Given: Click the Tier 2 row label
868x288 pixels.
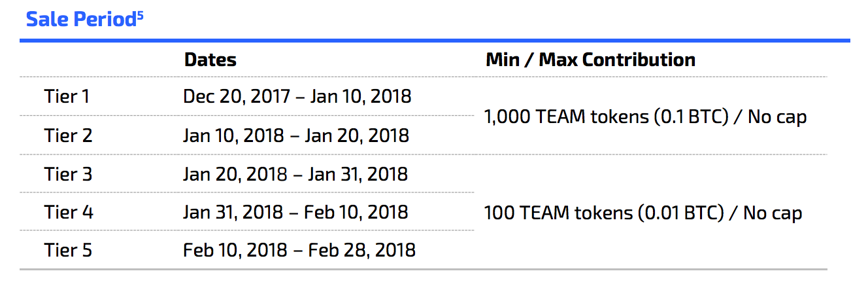Looking at the screenshot, I should (68, 135).
